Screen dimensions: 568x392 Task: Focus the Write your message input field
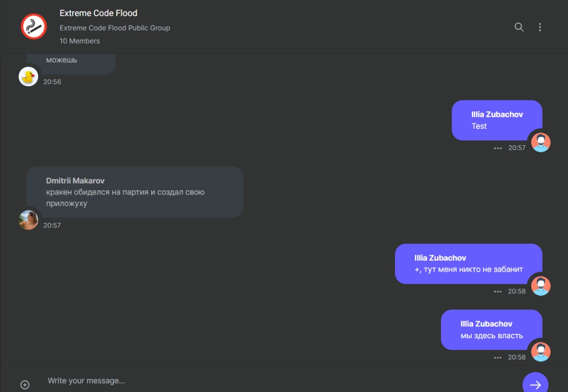click(x=266, y=380)
